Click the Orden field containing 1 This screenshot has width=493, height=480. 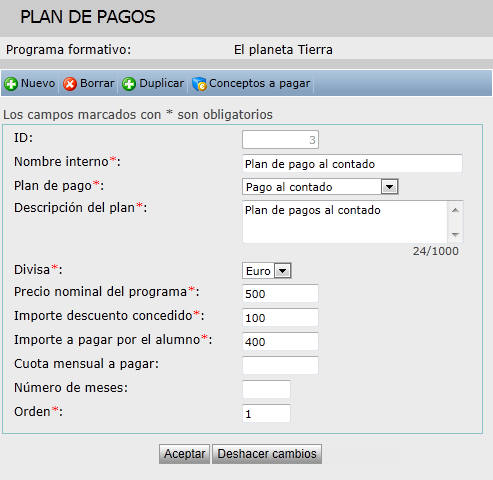click(x=266, y=413)
